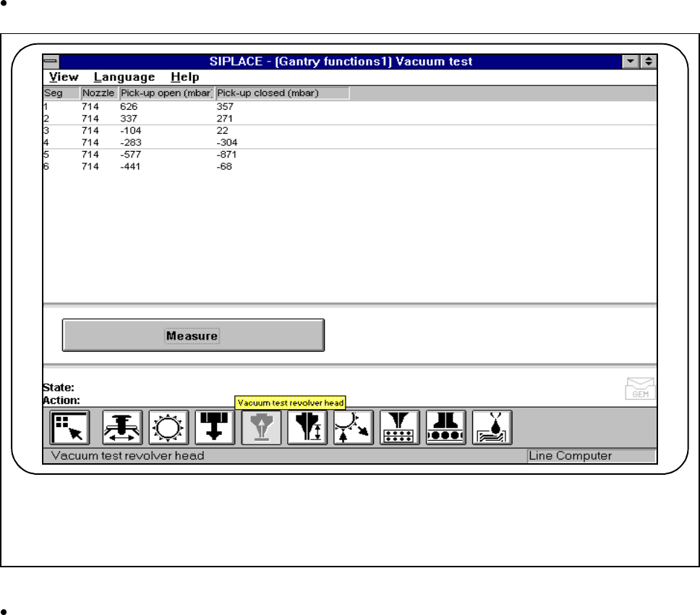Select pick-up open value 337

pos(129,119)
